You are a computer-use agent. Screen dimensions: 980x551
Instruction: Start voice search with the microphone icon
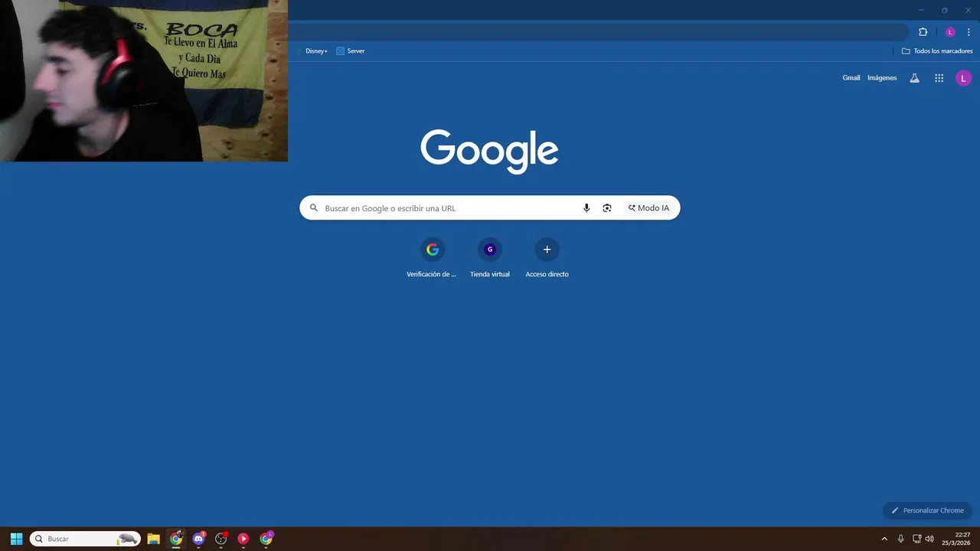click(x=586, y=208)
